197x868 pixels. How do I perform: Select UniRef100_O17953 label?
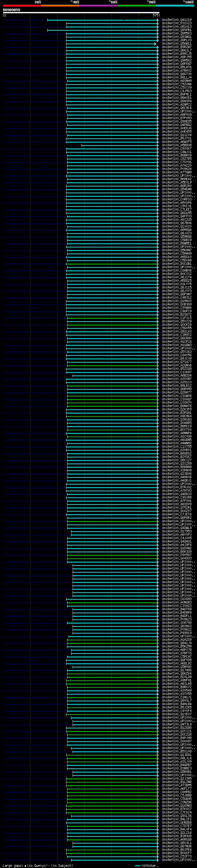tap(177, 531)
